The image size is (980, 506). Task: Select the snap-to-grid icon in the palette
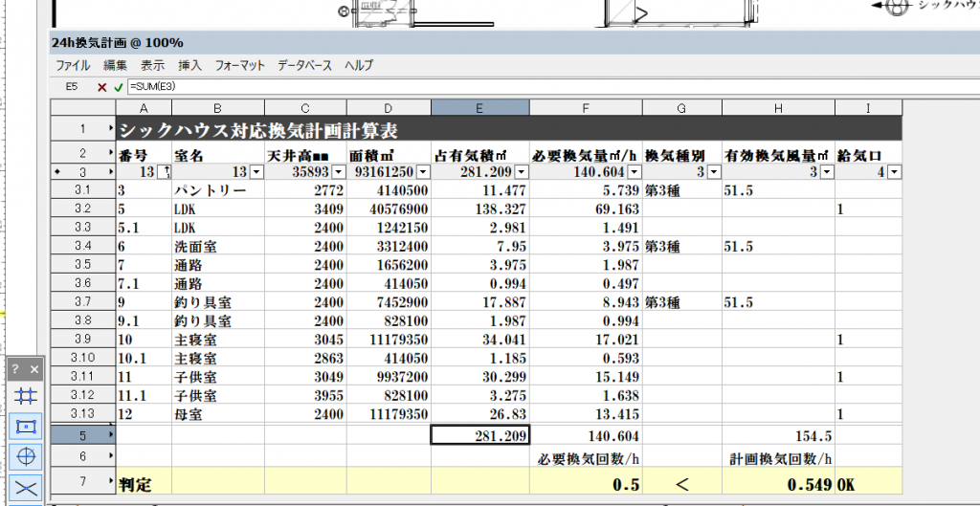coord(26,395)
